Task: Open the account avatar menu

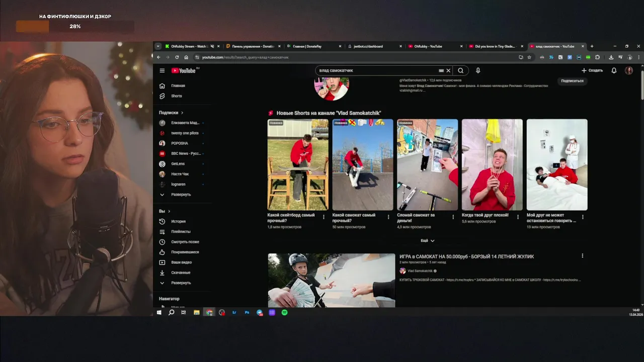Action: pyautogui.click(x=629, y=70)
